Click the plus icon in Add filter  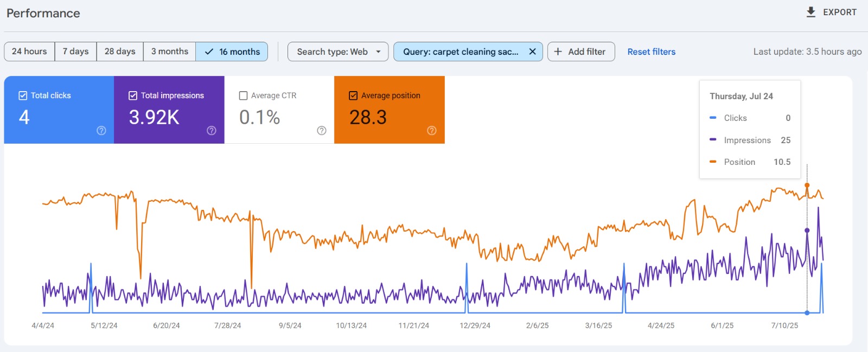click(558, 52)
